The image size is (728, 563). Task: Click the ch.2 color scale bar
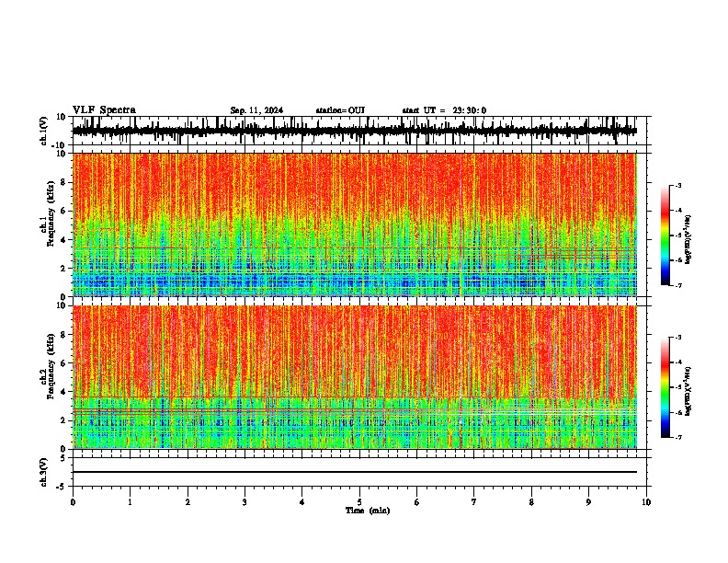click(665, 387)
